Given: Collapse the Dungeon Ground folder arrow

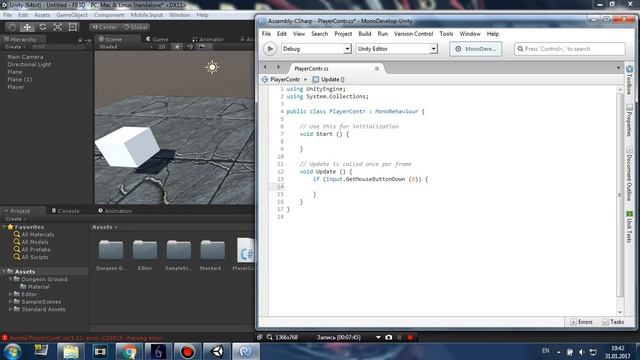Looking at the screenshot, I should pyautogui.click(x=11, y=279).
